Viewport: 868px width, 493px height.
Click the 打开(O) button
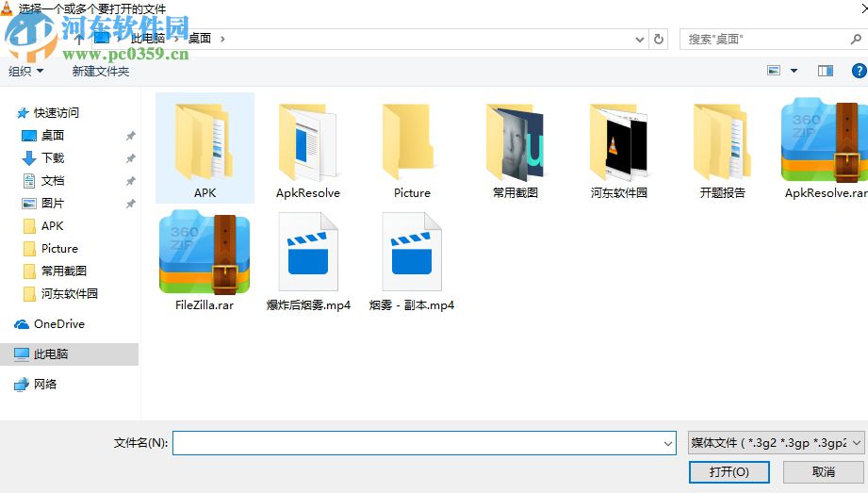[729, 472]
